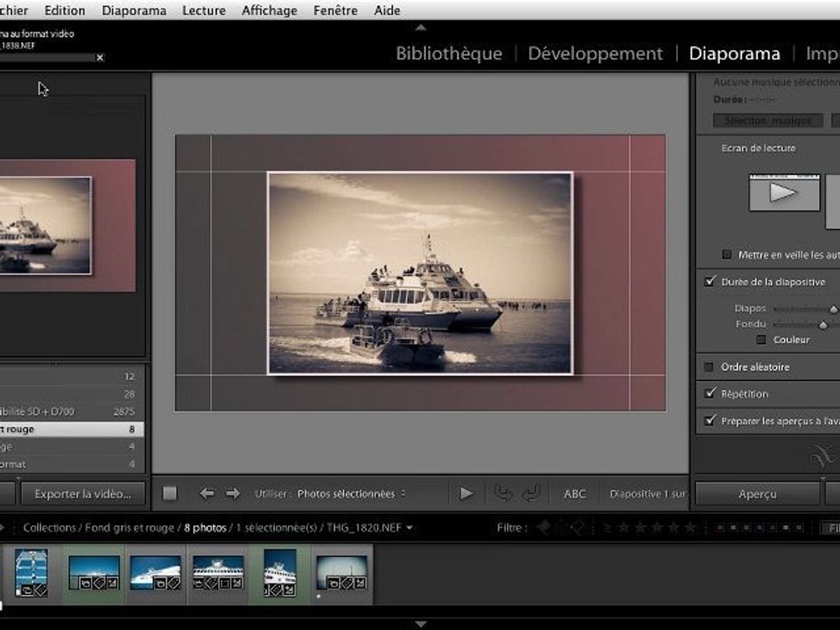Click badge icons on last filmstrip thumbnail

point(347,583)
